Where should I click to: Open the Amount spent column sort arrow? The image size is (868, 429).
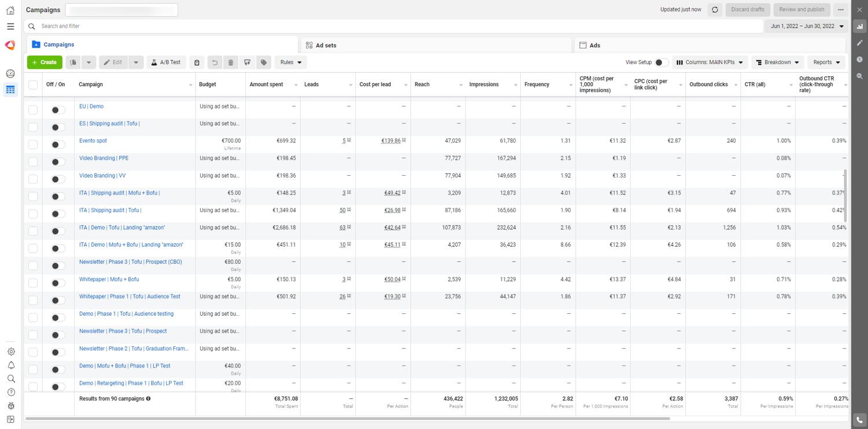point(295,85)
